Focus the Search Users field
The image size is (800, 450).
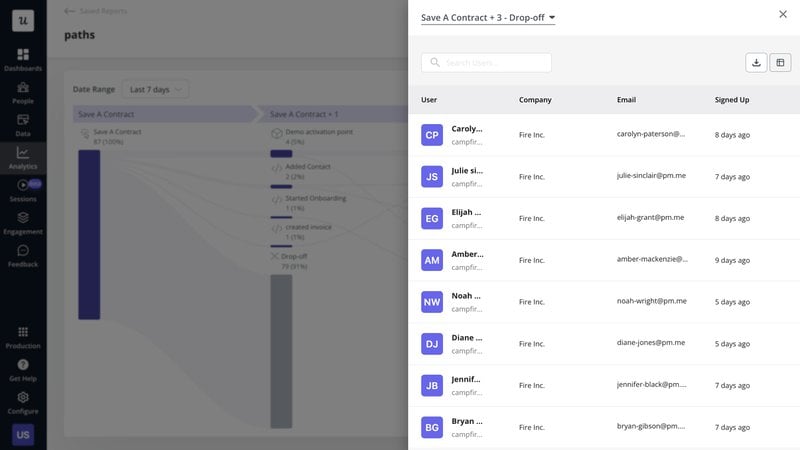pyautogui.click(x=486, y=62)
